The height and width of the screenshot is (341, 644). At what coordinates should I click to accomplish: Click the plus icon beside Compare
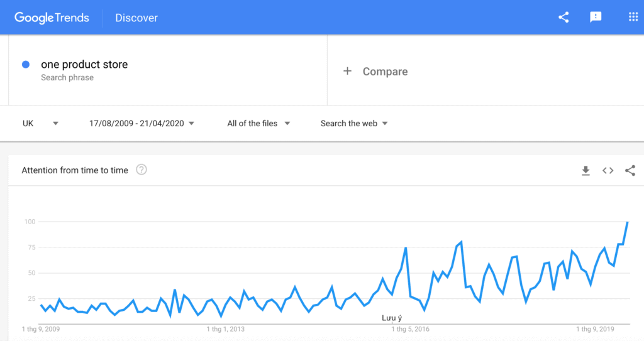(347, 71)
